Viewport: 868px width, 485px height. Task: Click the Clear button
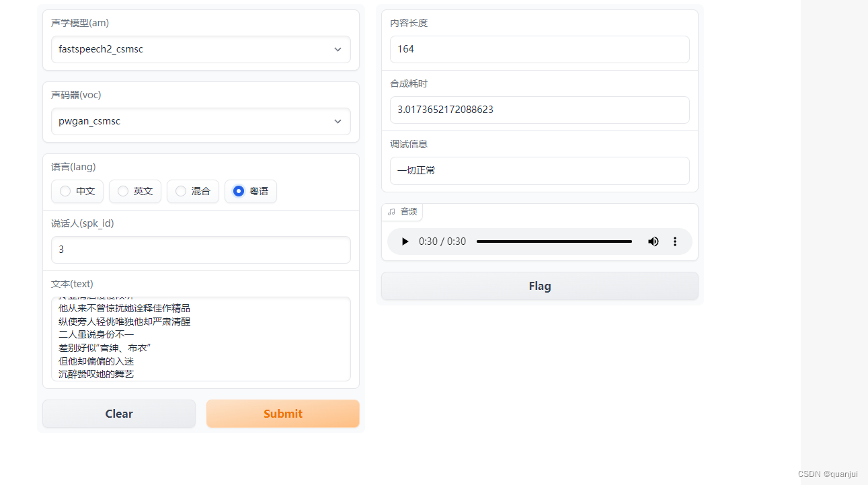[119, 414]
